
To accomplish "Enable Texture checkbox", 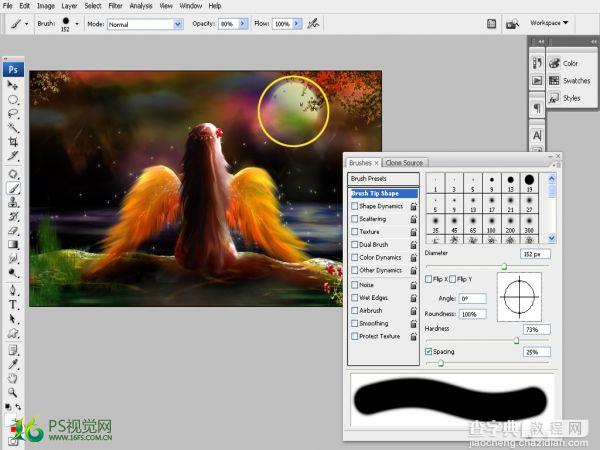I will pyautogui.click(x=354, y=232).
